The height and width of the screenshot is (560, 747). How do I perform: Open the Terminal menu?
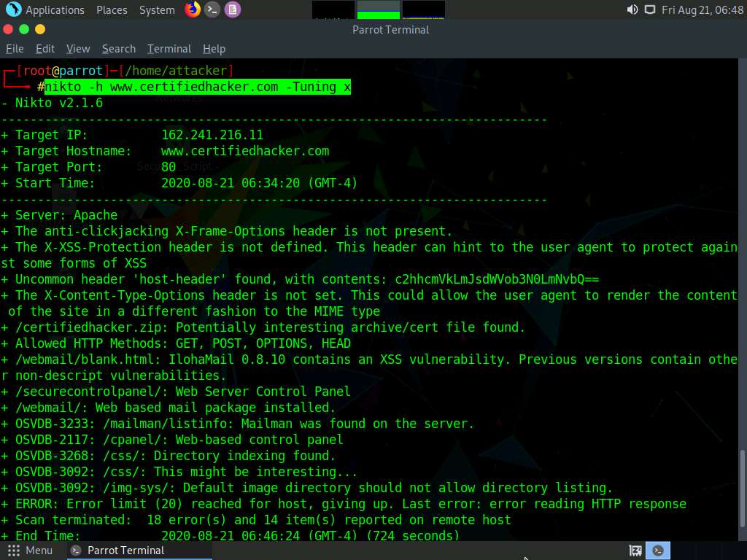click(169, 49)
